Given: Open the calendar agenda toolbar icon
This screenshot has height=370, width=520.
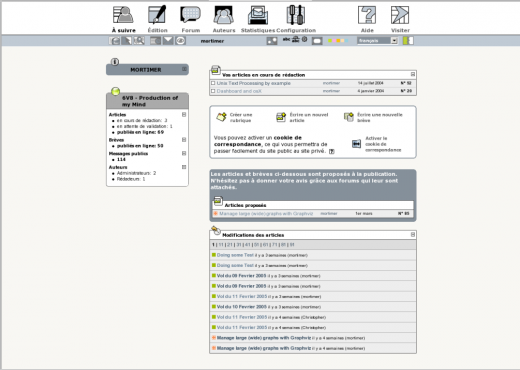Looking at the screenshot, I should click(155, 41).
